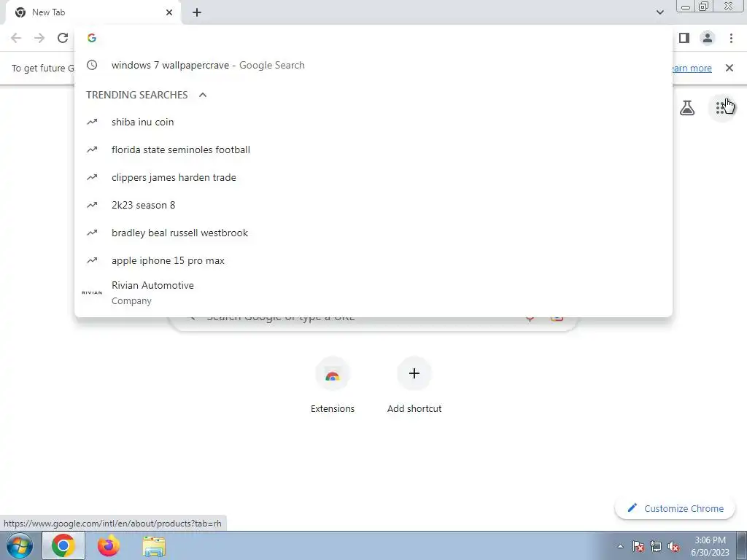The width and height of the screenshot is (747, 560).
Task: Open the taskbar clock and date
Action: coord(710,546)
